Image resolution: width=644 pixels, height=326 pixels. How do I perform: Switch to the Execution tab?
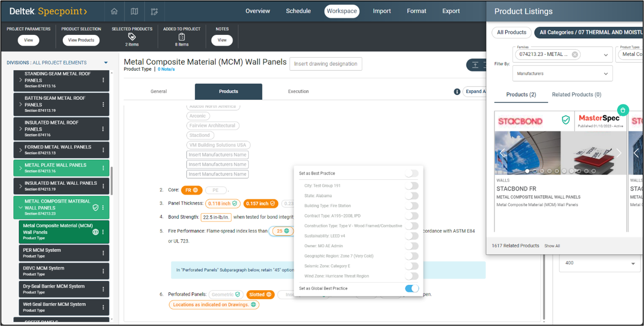298,91
